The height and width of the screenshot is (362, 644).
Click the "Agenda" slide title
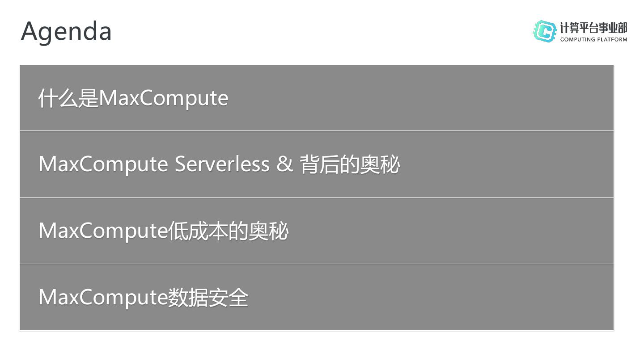click(66, 31)
